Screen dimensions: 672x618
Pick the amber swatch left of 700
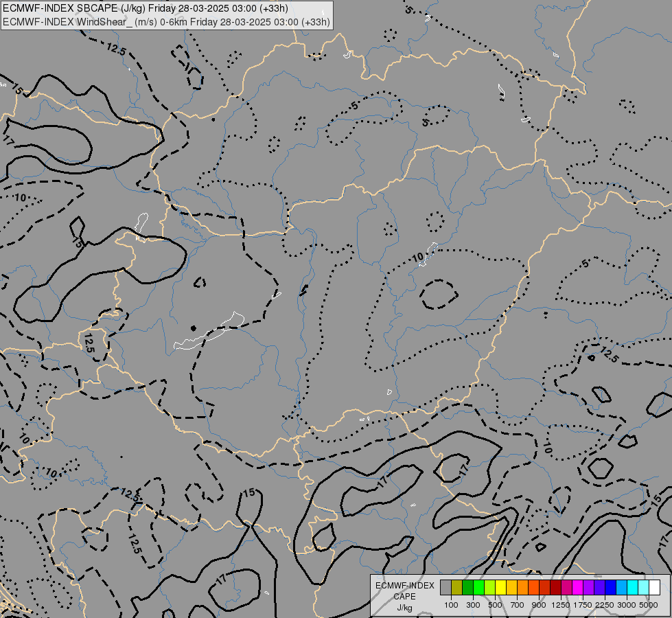click(511, 587)
